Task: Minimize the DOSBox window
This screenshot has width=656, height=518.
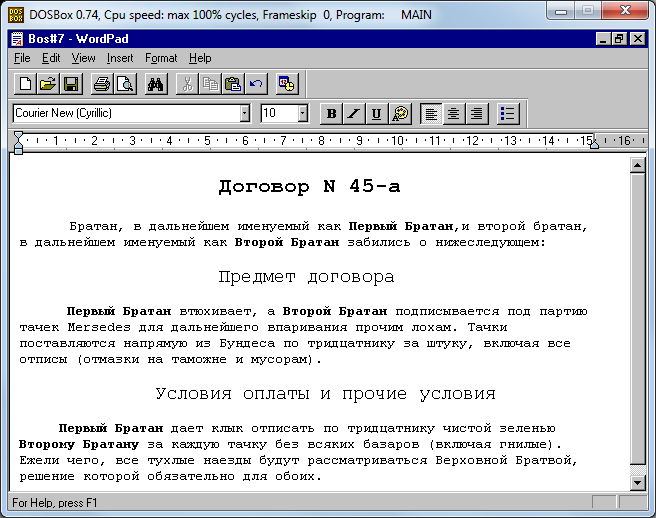Action: 561,11
